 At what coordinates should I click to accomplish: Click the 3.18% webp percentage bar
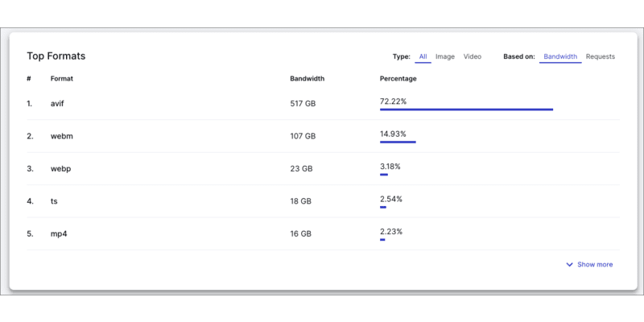tap(384, 175)
